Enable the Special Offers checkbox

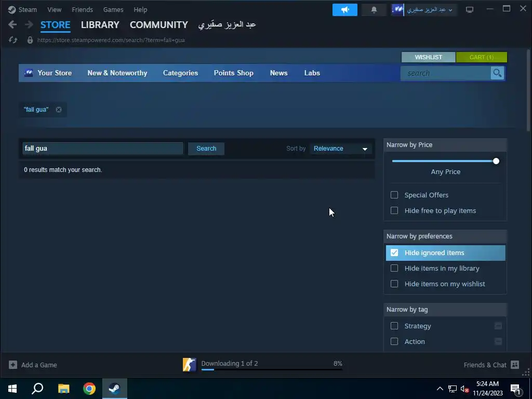click(x=394, y=195)
